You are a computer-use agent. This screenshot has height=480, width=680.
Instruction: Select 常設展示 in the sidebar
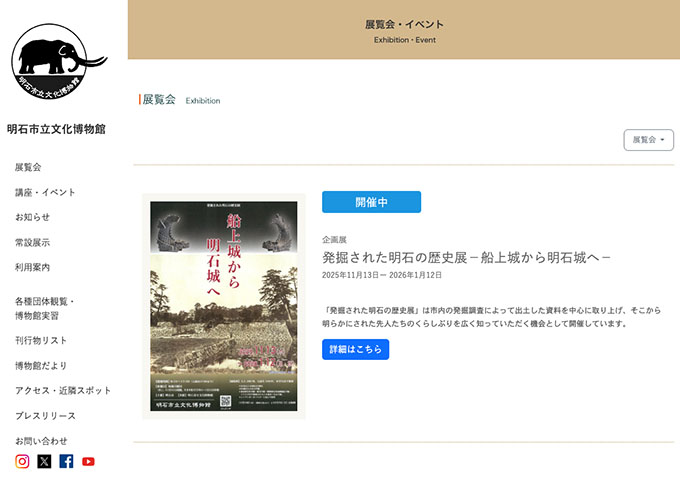tap(33, 242)
